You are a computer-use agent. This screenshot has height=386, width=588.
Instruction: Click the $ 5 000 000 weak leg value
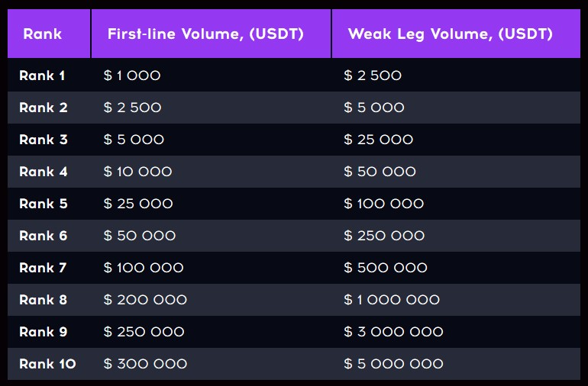[x=393, y=364]
